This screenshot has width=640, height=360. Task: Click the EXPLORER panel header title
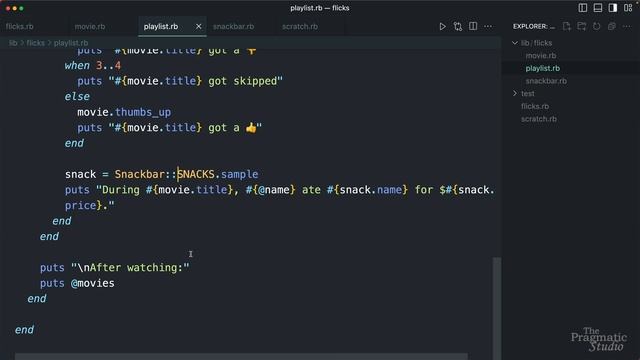tap(533, 27)
